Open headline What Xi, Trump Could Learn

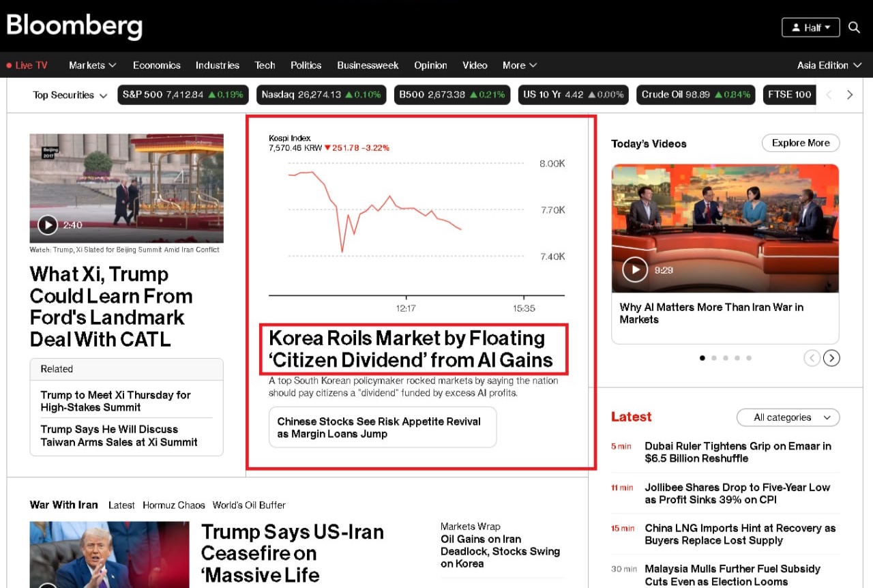[111, 306]
